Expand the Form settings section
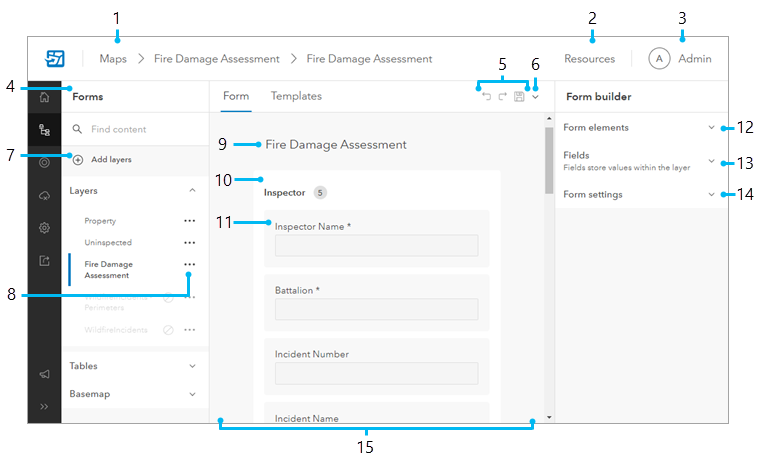The image size is (763, 466). pos(711,195)
